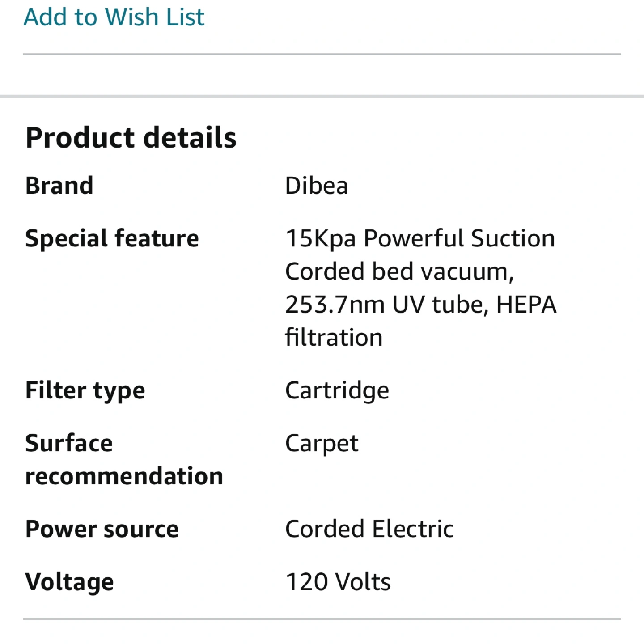Click the divider line below Wish List

click(x=322, y=54)
